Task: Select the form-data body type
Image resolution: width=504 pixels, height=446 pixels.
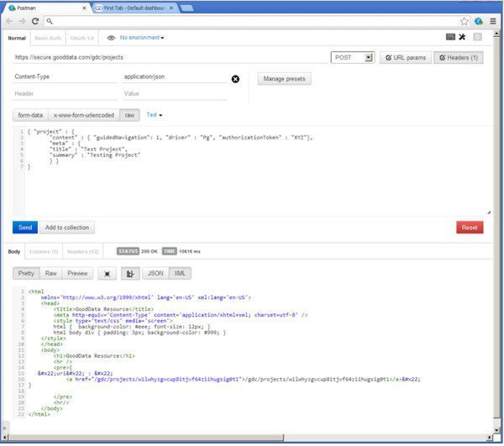Action: point(30,115)
